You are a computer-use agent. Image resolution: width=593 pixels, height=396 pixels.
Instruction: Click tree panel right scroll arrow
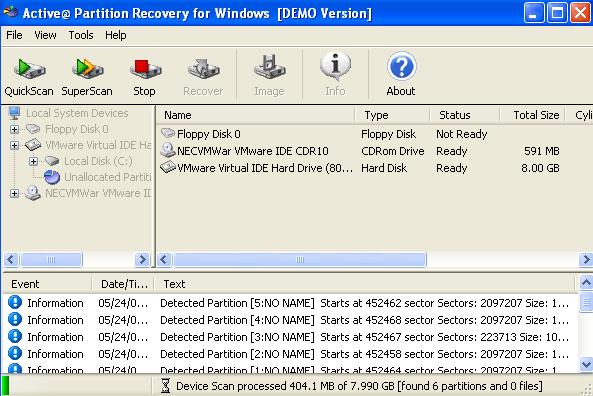click(142, 259)
